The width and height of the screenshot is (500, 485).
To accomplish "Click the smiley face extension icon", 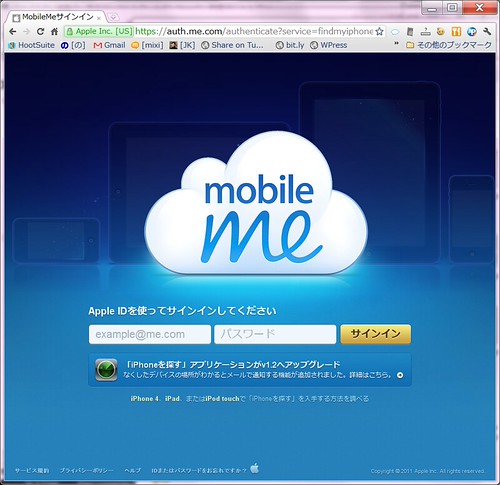I will [x=441, y=32].
